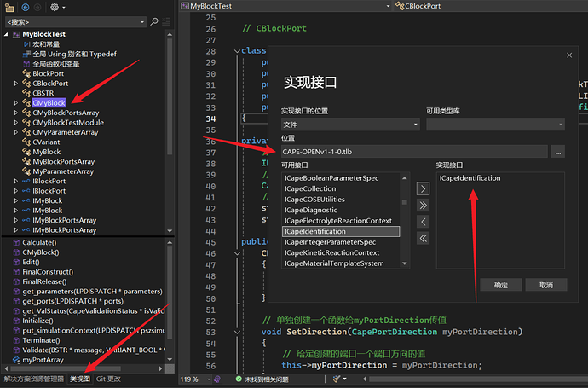The width and height of the screenshot is (588, 388).
Task: Select the CVariant class item
Action: [x=46, y=142]
